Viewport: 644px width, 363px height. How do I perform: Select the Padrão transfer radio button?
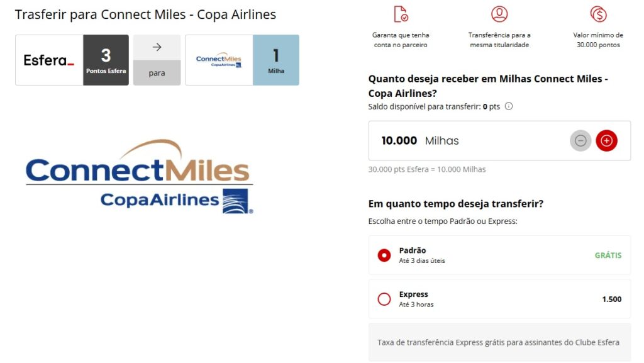click(384, 255)
